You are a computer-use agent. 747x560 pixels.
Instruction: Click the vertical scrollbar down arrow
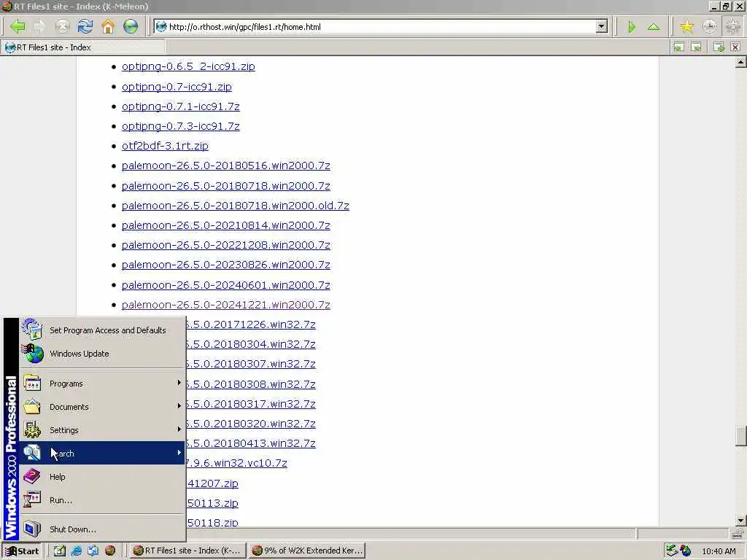pos(740,520)
